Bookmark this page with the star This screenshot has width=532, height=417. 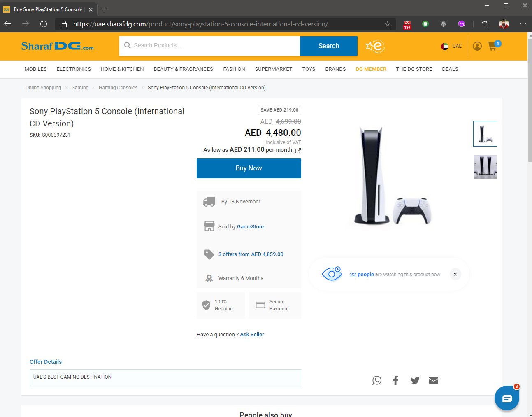coord(388,24)
